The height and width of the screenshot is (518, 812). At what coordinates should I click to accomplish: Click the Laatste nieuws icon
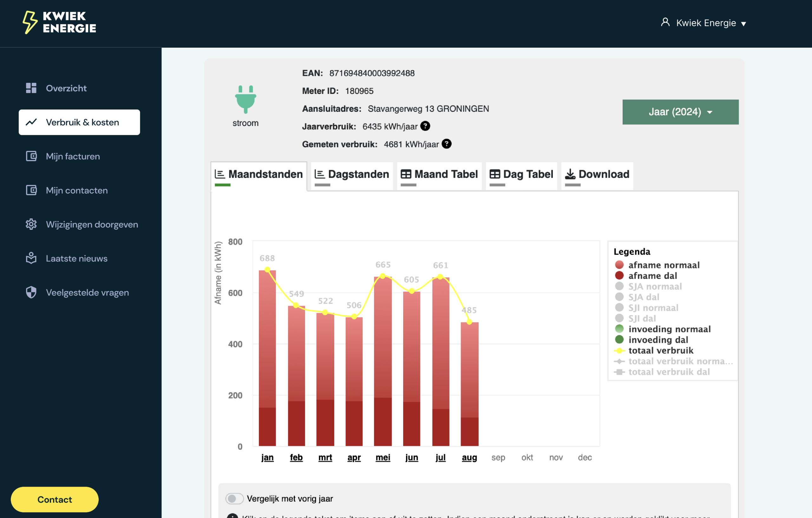click(x=31, y=258)
